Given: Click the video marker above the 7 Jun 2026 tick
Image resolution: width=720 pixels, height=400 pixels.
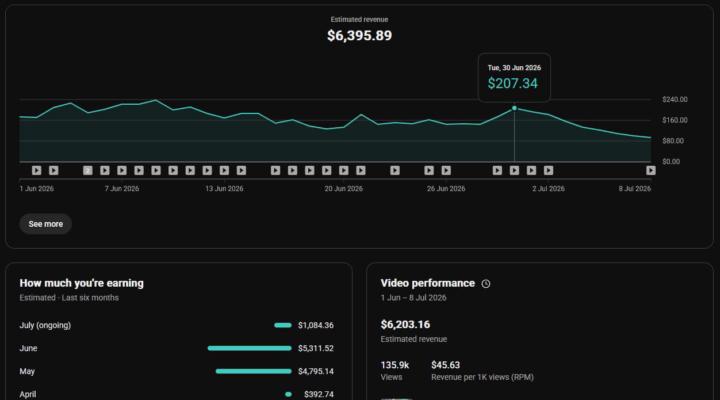Looking at the screenshot, I should 122,170.
